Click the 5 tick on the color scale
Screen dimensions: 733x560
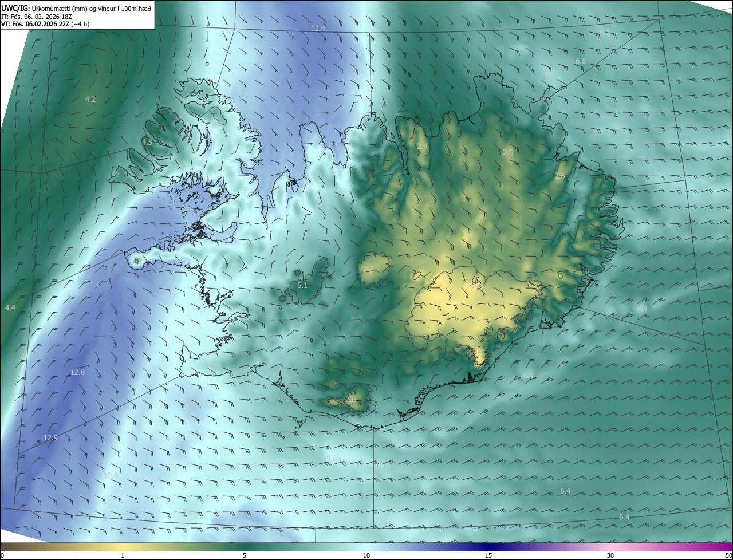click(x=245, y=555)
